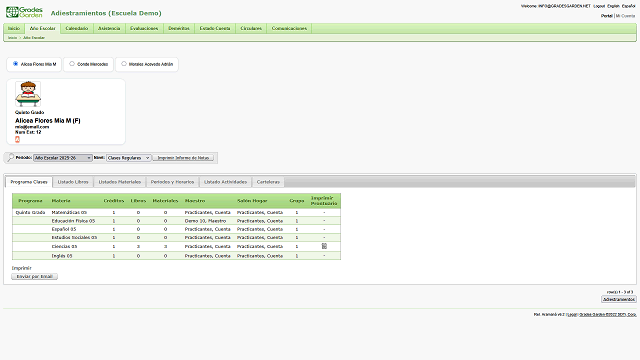
Task: Switch to the Listados Materiales tab
Action: point(120,182)
